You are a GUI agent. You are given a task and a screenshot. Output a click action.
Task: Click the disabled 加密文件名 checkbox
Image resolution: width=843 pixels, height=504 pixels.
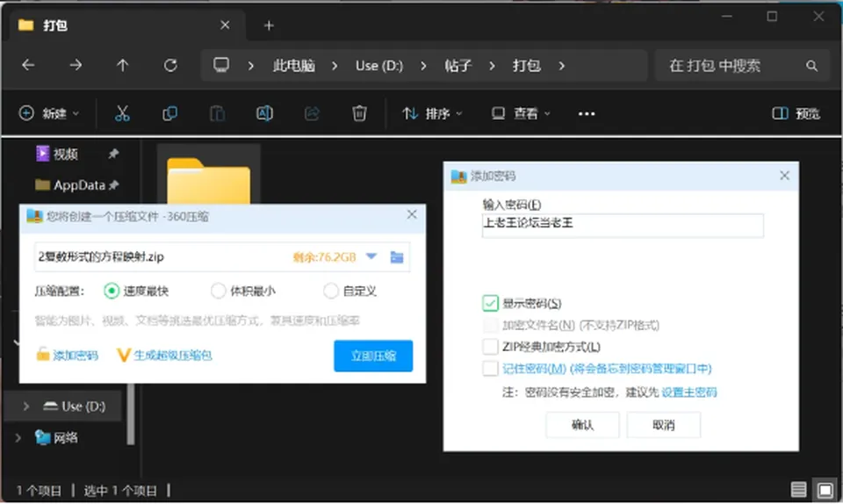coord(490,325)
